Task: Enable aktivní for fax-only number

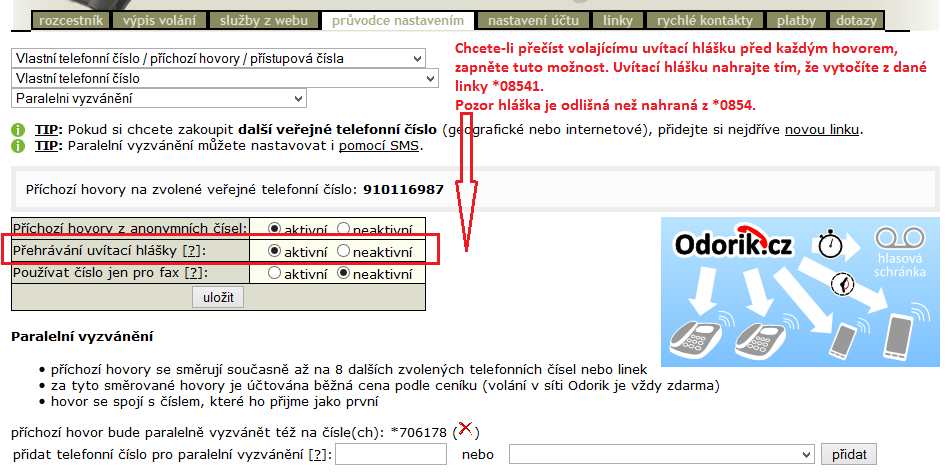Action: [274, 273]
